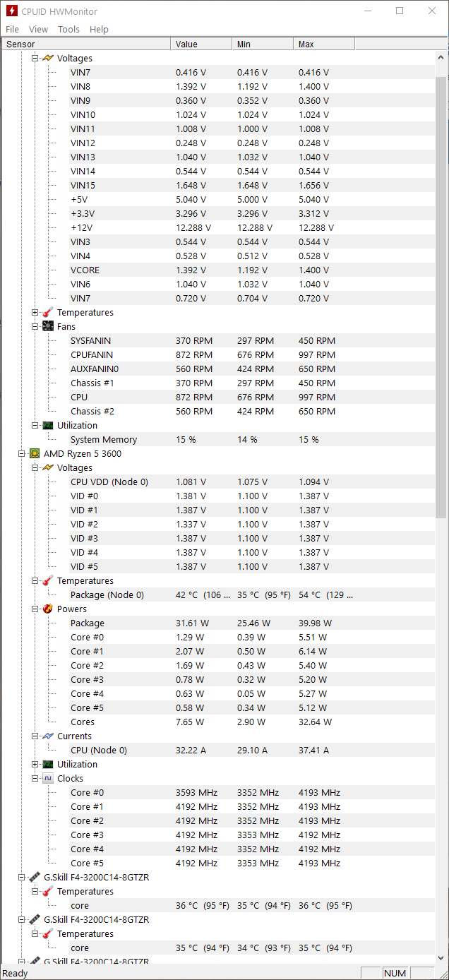Collapse the Fans section
This screenshot has height=980, width=449.
[x=35, y=326]
